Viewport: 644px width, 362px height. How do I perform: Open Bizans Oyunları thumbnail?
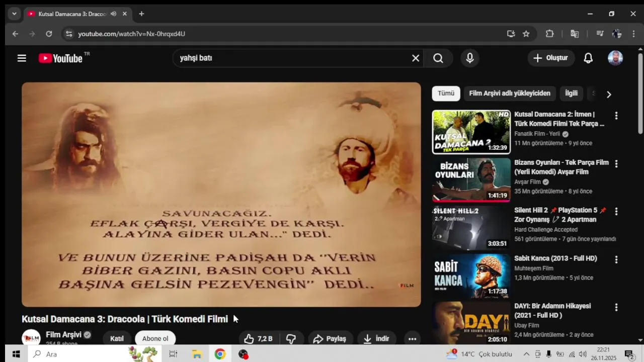(x=471, y=180)
